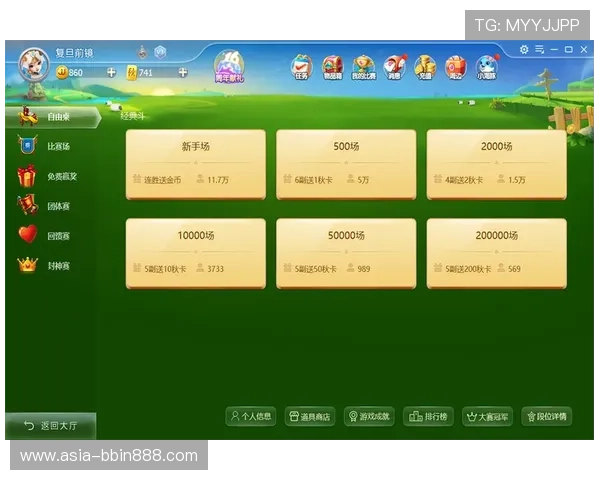The height and width of the screenshot is (480, 600).
Task: Open the 排行榜 leaderboard button
Action: [428, 416]
